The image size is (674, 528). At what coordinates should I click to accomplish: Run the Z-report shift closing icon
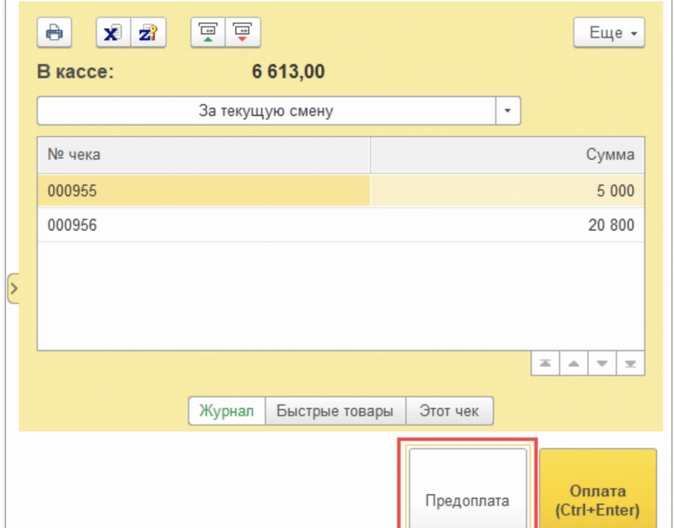point(149,32)
